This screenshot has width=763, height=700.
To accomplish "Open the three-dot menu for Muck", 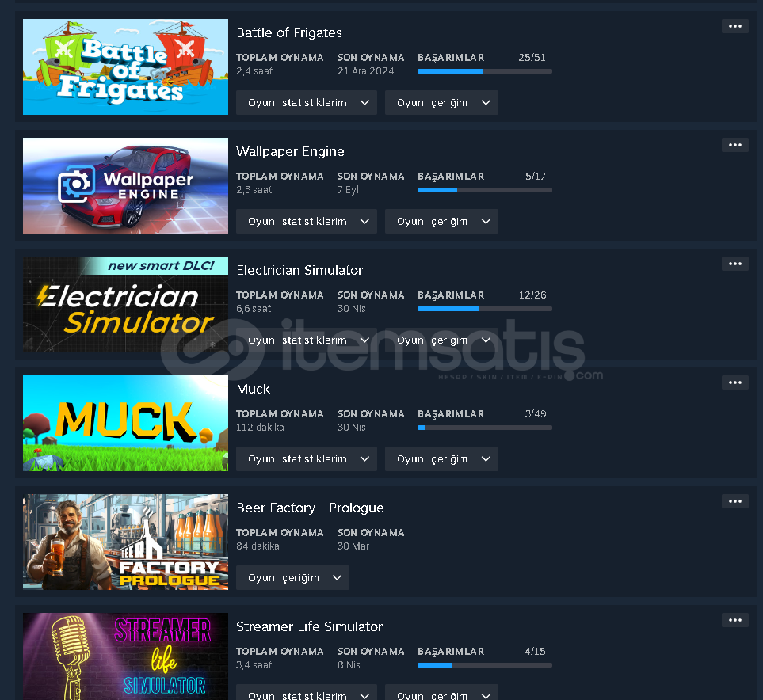I will click(734, 382).
